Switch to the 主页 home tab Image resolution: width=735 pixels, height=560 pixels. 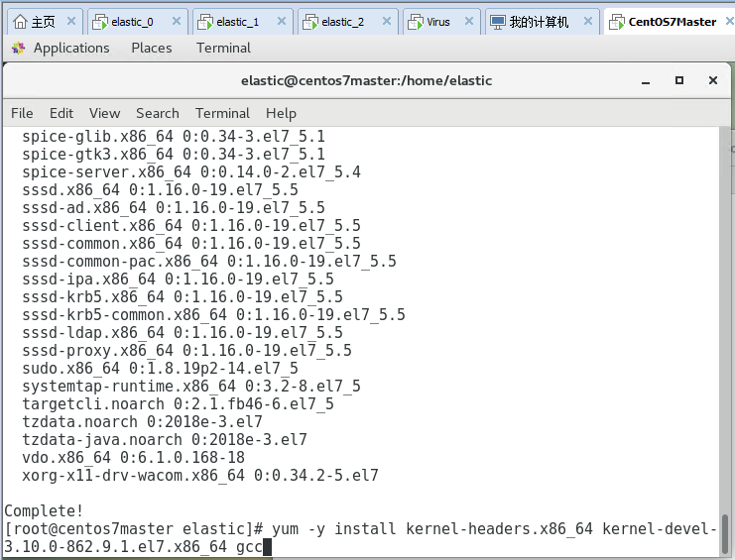(43, 22)
